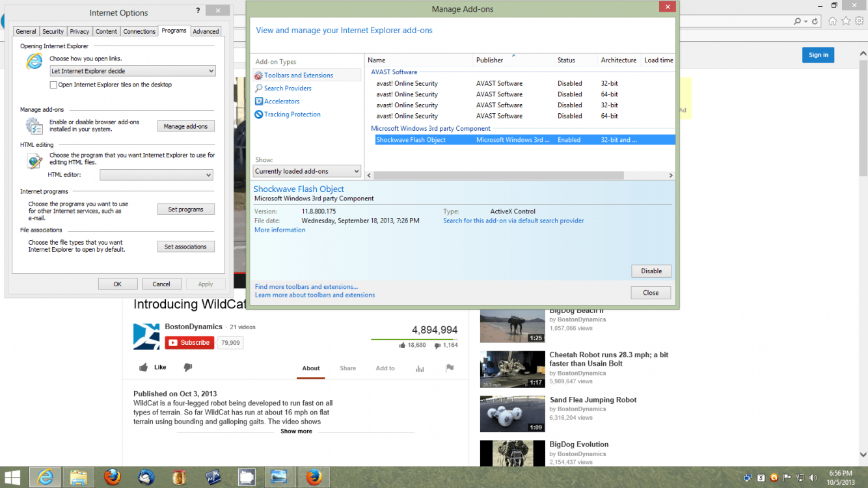Click the YouTube thumbs-up Like icon

point(143,368)
